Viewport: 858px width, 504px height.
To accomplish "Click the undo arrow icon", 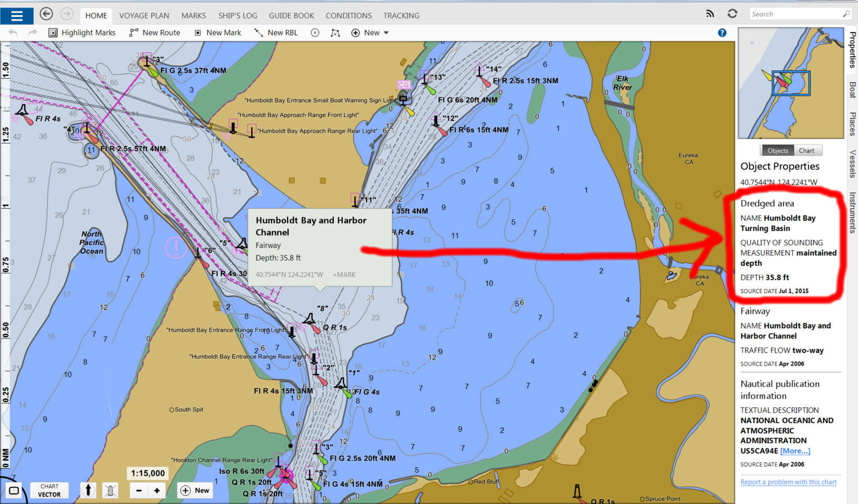I will tap(14, 33).
